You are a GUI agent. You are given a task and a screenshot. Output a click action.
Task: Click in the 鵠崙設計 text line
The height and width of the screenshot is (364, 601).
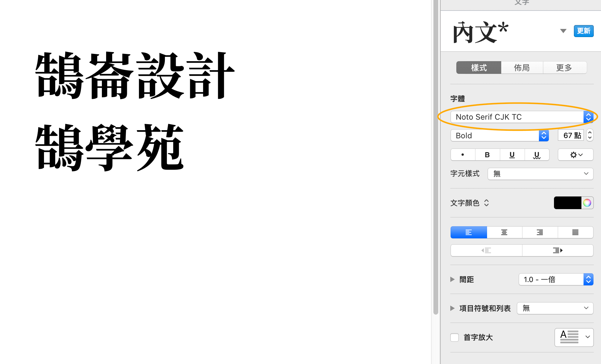pos(135,75)
